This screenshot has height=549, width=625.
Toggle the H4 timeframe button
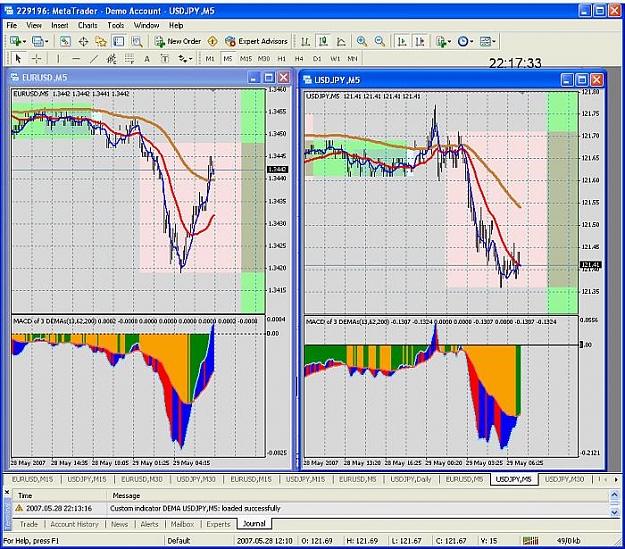click(299, 59)
